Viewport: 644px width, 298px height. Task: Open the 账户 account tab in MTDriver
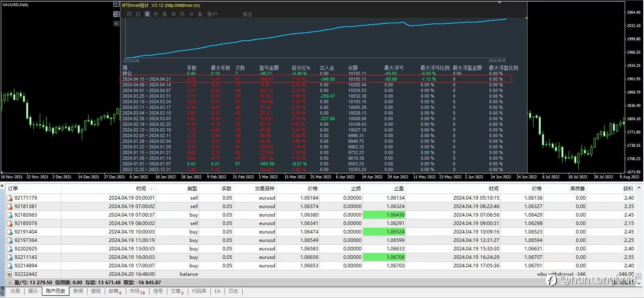(x=212, y=14)
